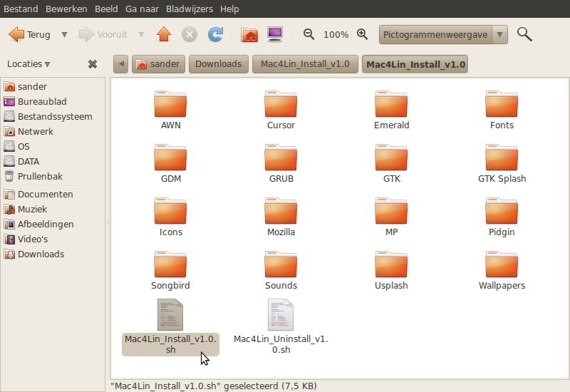Open the Bladwijzers menu

click(x=189, y=9)
